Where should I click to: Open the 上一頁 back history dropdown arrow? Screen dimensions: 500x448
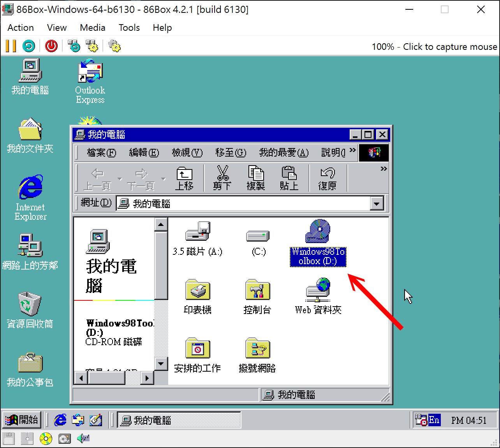click(x=120, y=179)
